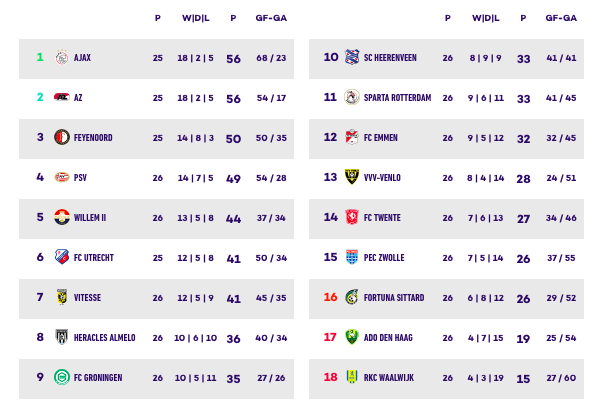Select the Fortuna Sittard team name
Viewport: 602px width, 409px height.
394,298
